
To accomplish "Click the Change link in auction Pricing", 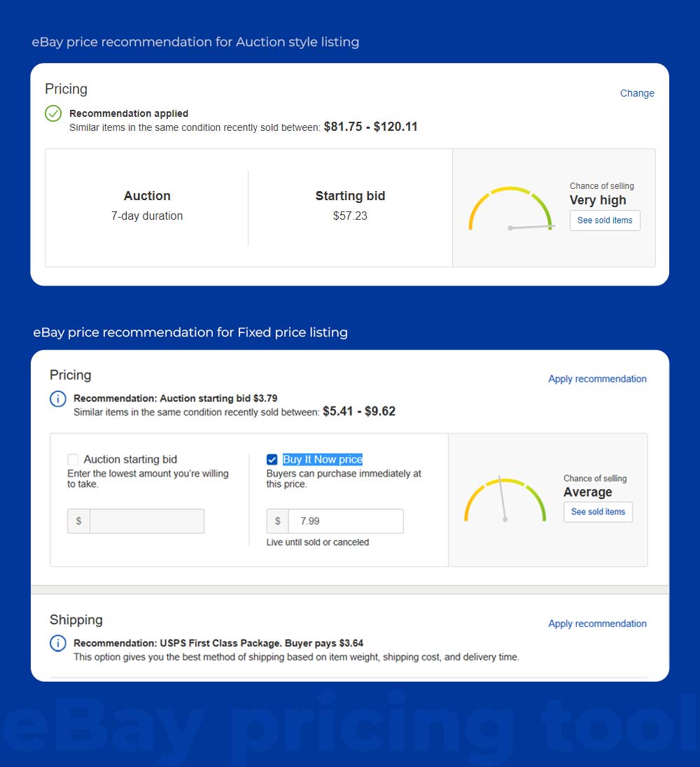I will coord(637,93).
